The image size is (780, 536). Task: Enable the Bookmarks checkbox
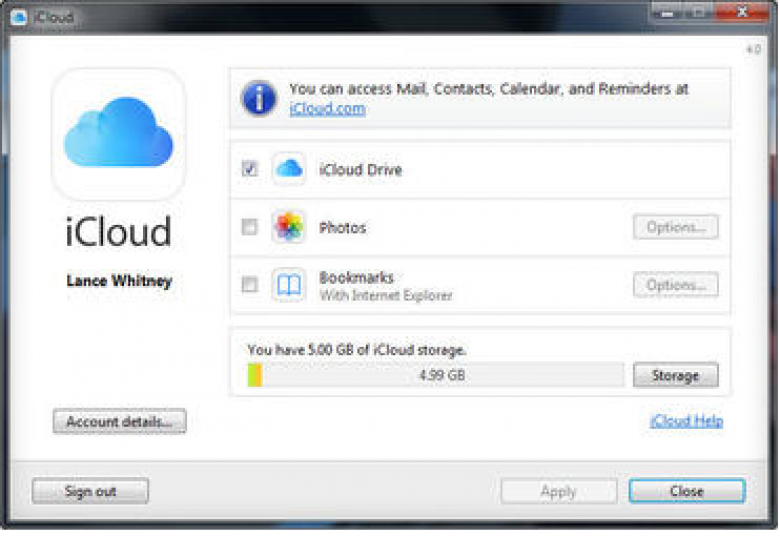(x=249, y=285)
